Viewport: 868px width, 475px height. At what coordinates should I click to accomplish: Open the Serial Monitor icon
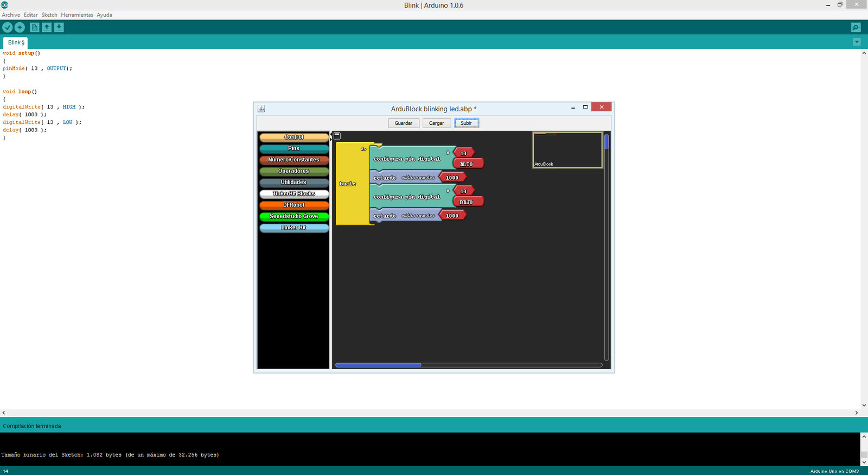tap(856, 27)
